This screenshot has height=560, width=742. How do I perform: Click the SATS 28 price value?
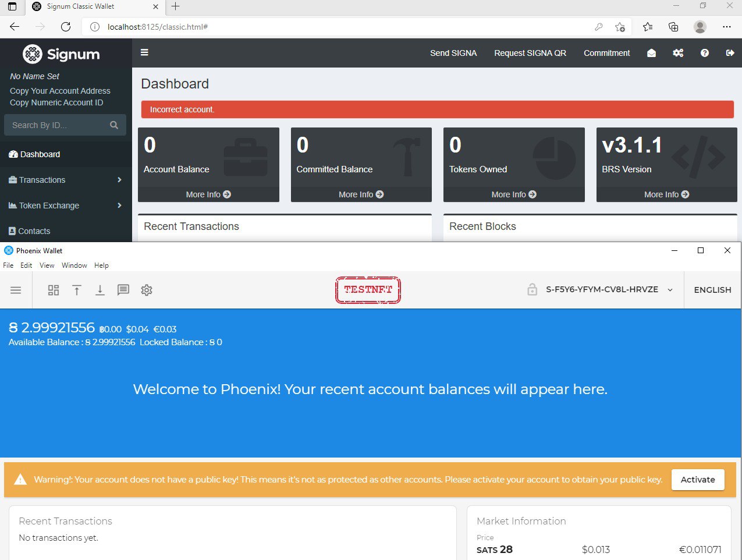(495, 550)
